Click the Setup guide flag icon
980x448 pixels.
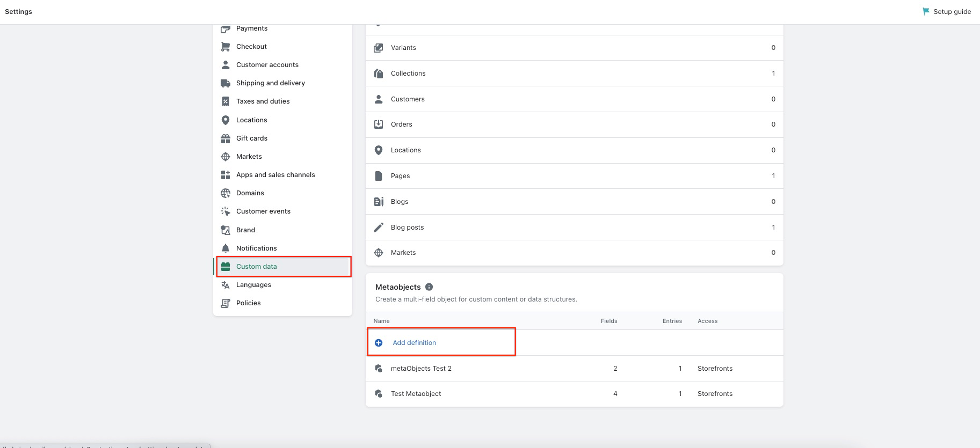(926, 11)
